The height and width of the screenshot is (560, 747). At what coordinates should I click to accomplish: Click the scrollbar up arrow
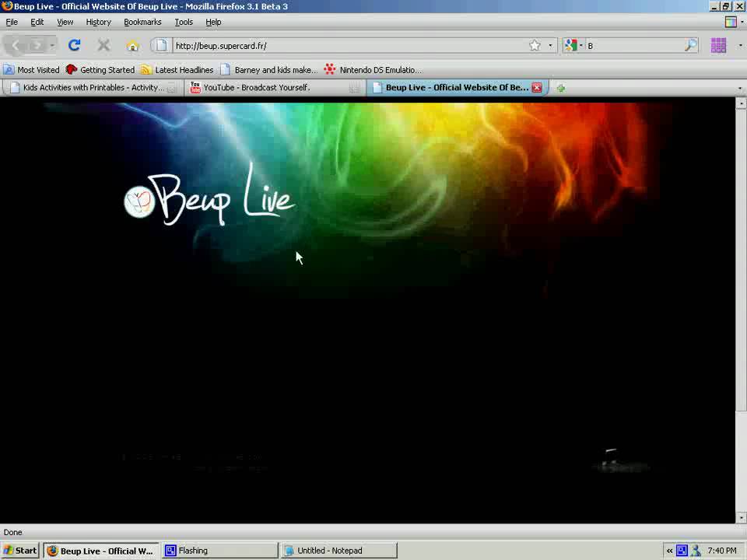pyautogui.click(x=741, y=103)
